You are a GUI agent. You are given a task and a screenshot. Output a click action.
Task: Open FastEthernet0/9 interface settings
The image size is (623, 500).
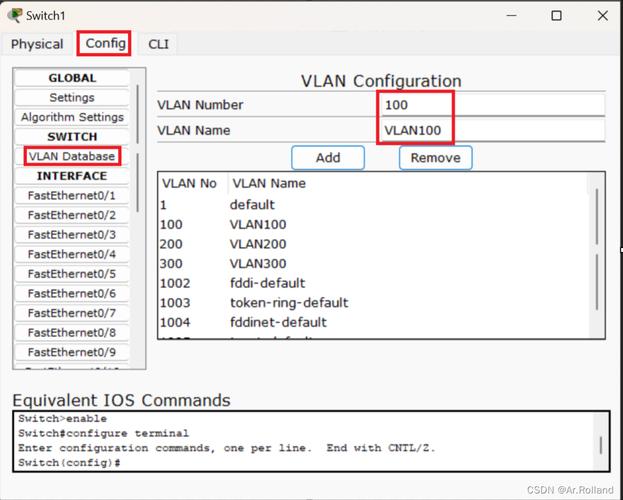coord(72,352)
